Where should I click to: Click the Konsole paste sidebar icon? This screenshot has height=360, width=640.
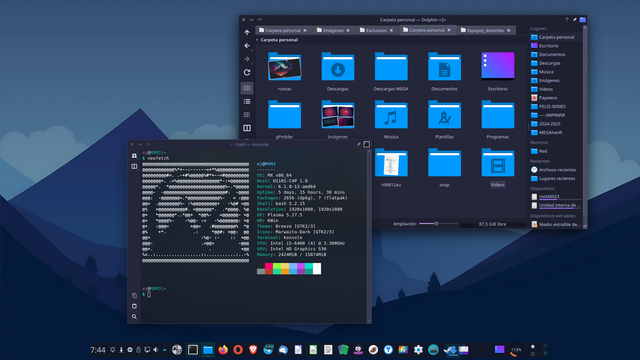[134, 306]
